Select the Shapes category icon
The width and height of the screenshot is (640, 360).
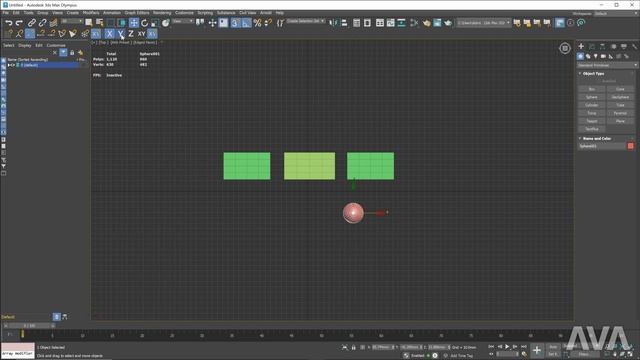588,56
